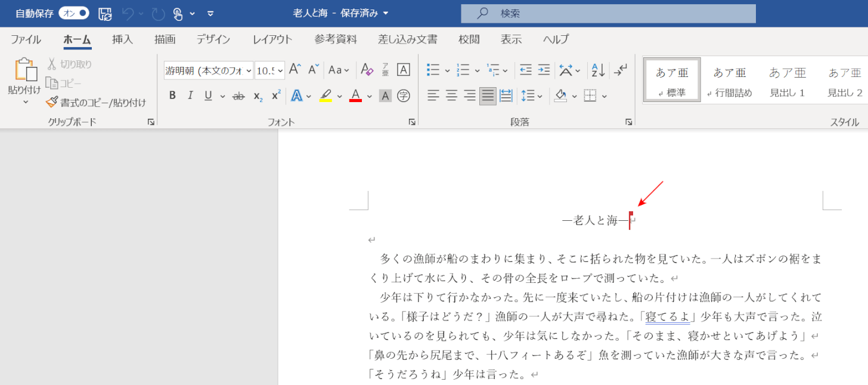Image resolution: width=868 pixels, height=385 pixels.
Task: Select the 行間詰め style
Action: click(x=730, y=81)
